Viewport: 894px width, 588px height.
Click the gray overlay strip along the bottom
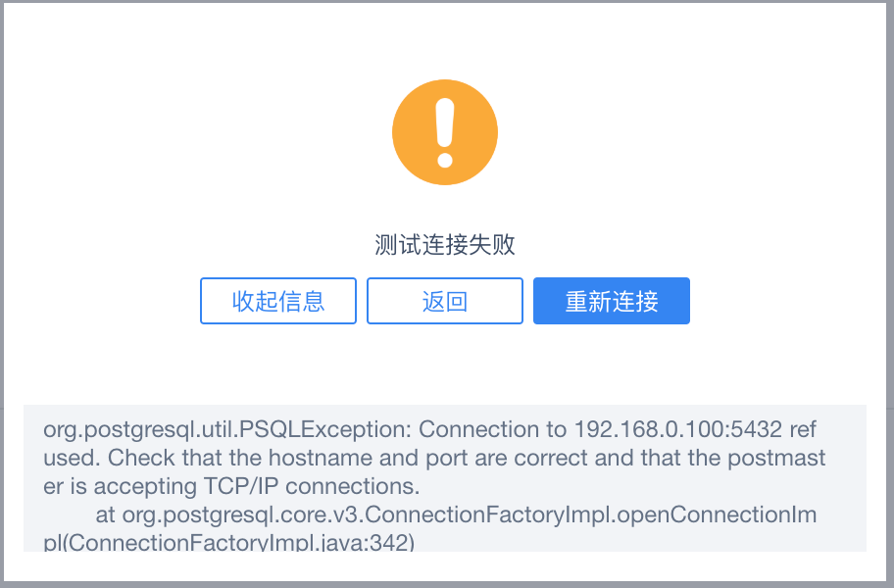click(x=447, y=585)
